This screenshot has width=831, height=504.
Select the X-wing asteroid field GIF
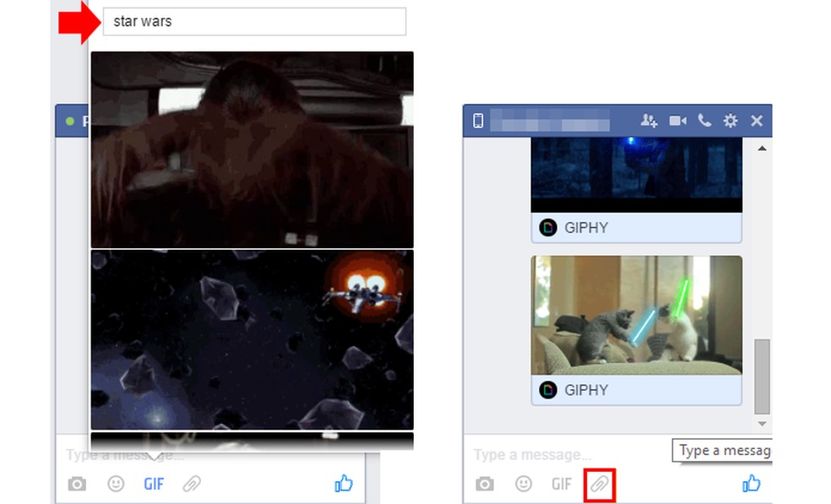click(x=253, y=339)
